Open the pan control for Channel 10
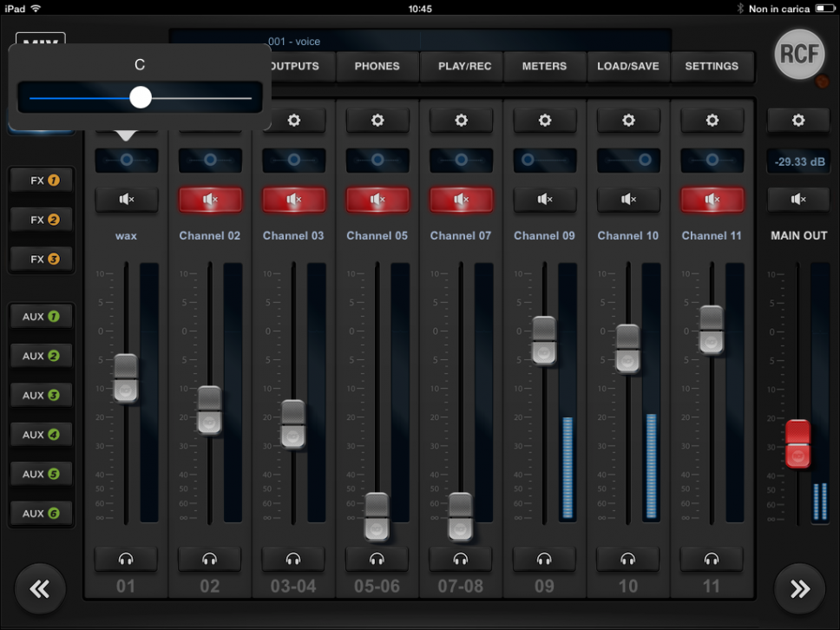This screenshot has width=840, height=630. (x=628, y=161)
